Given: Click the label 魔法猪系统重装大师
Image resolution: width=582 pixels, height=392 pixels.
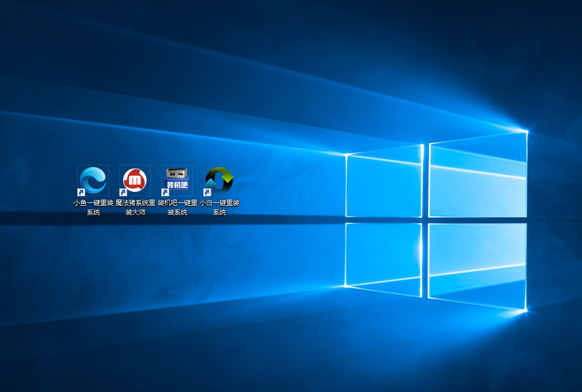Looking at the screenshot, I should point(134,207).
